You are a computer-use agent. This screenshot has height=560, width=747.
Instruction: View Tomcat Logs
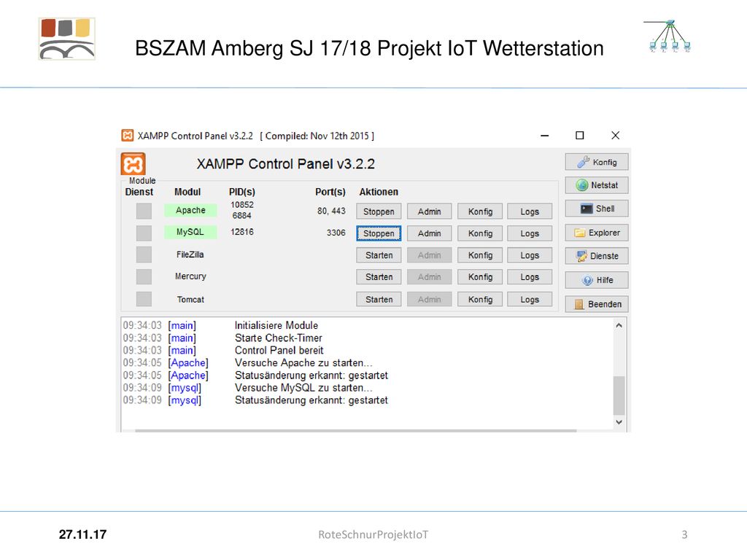(x=530, y=300)
